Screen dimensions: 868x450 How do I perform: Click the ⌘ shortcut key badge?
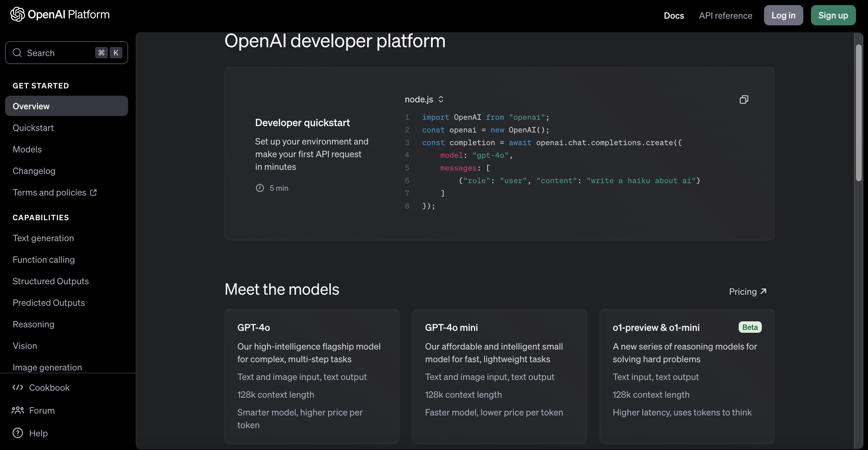tap(101, 53)
